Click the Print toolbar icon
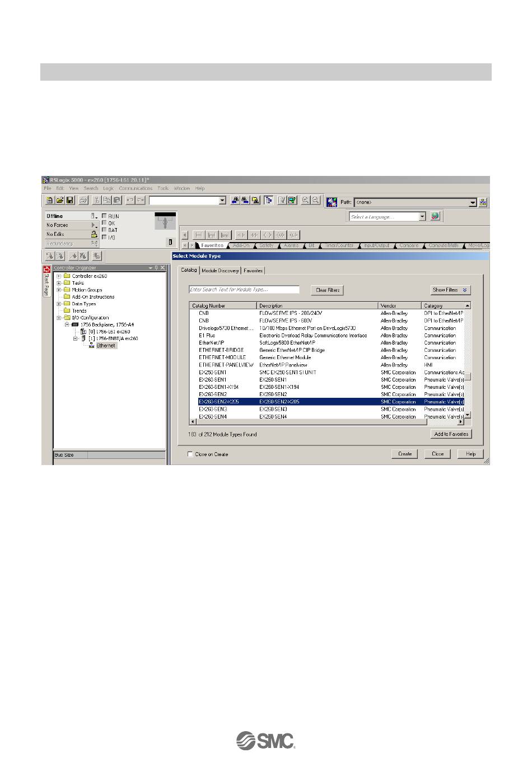Image resolution: width=532 pixels, height=762 pixels. point(83,200)
